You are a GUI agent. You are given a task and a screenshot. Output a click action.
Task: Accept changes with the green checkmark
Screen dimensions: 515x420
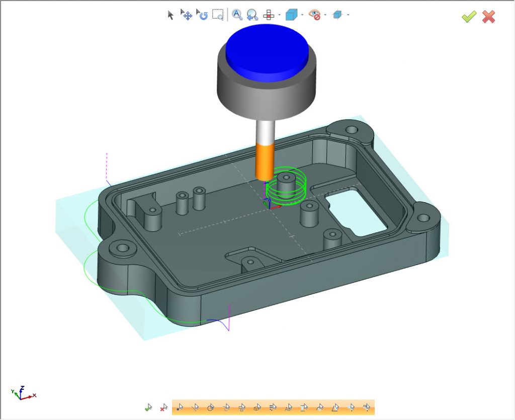pos(468,17)
